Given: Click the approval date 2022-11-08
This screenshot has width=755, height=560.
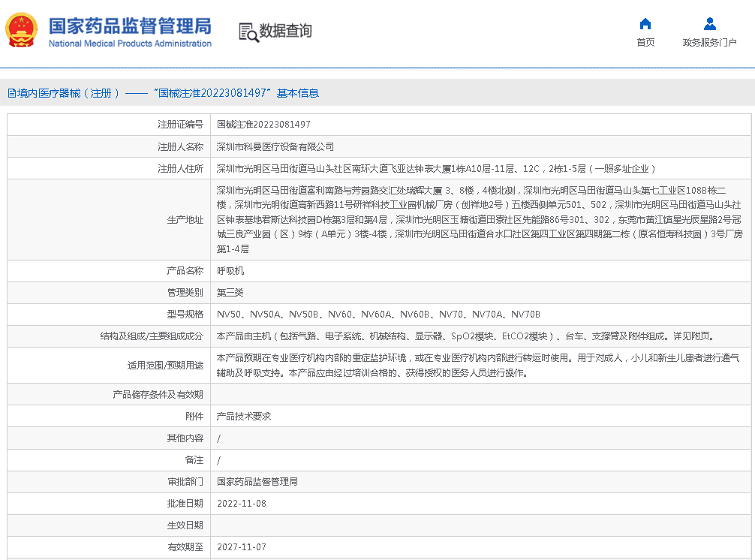Looking at the screenshot, I should (x=242, y=503).
